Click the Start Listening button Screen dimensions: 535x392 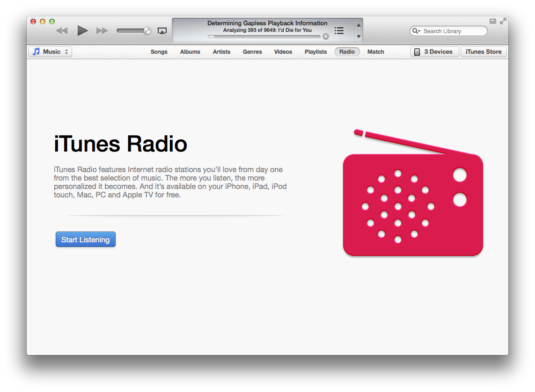click(86, 240)
